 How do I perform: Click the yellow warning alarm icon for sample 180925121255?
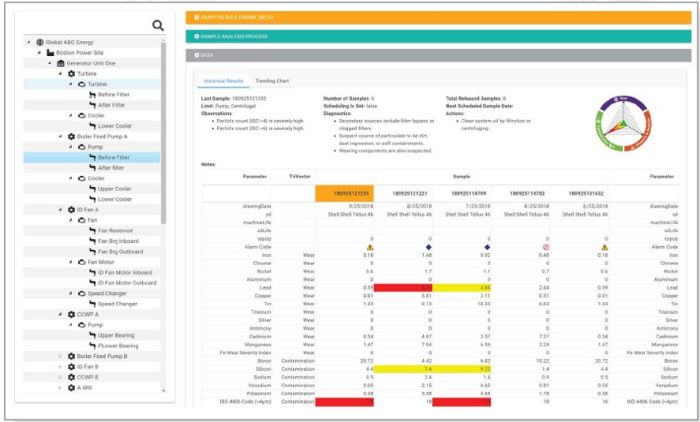pos(342,246)
